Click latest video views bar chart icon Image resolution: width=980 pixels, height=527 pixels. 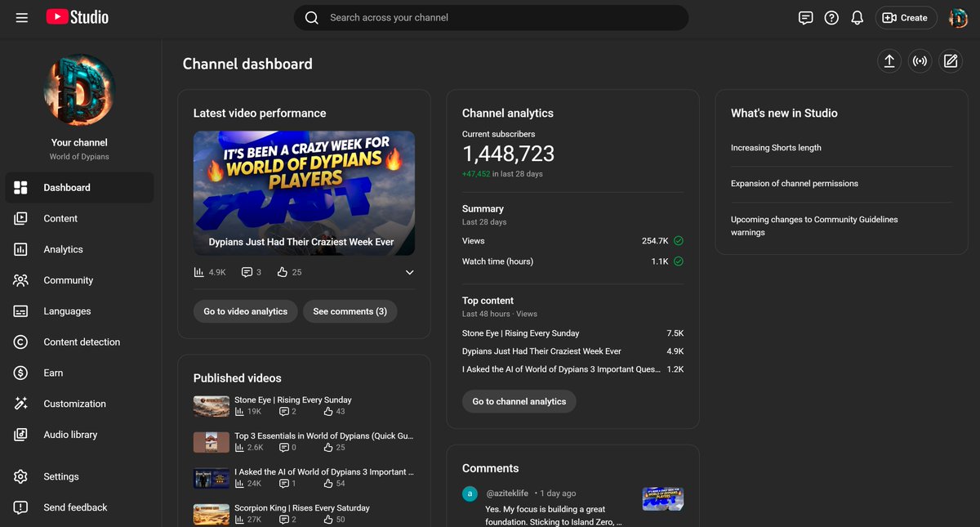[x=198, y=272]
